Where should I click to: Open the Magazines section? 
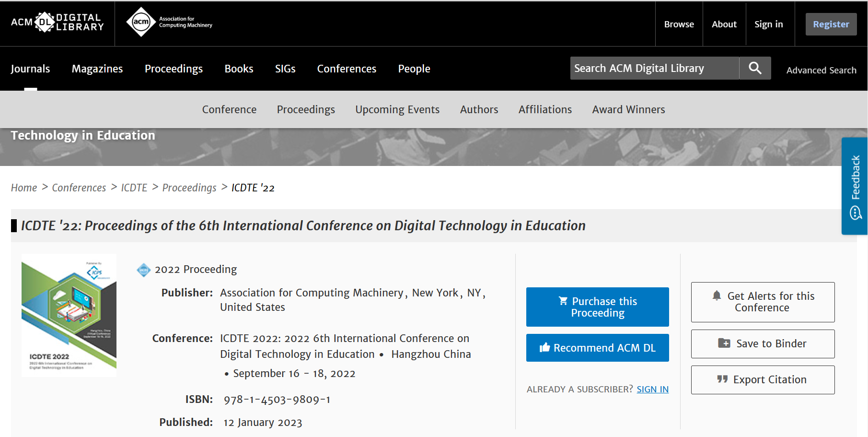97,69
